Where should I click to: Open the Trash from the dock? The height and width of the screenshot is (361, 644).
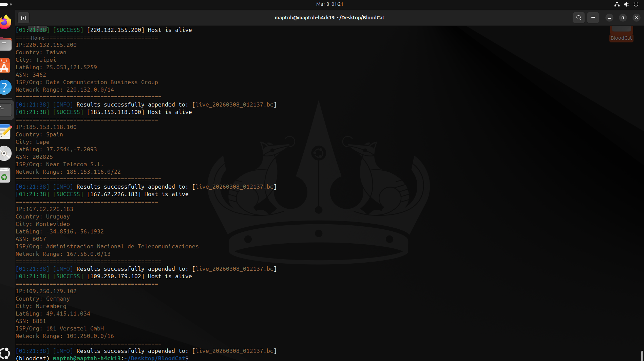pyautogui.click(x=5, y=175)
